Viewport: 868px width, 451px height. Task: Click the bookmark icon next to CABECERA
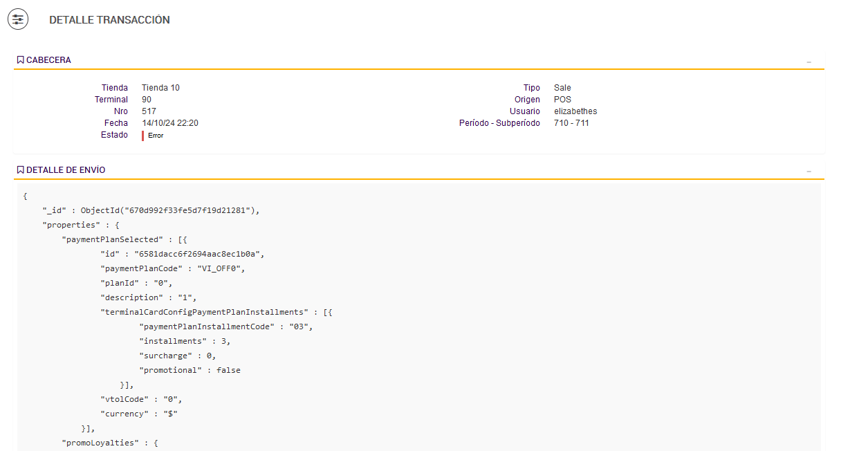(x=21, y=60)
